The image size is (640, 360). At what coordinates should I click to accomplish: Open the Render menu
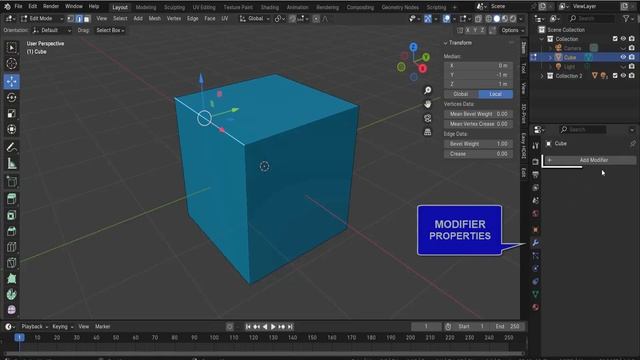[x=51, y=7]
